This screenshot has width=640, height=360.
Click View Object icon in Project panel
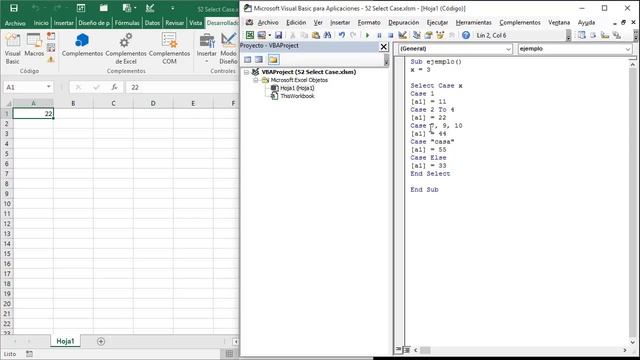point(259,60)
